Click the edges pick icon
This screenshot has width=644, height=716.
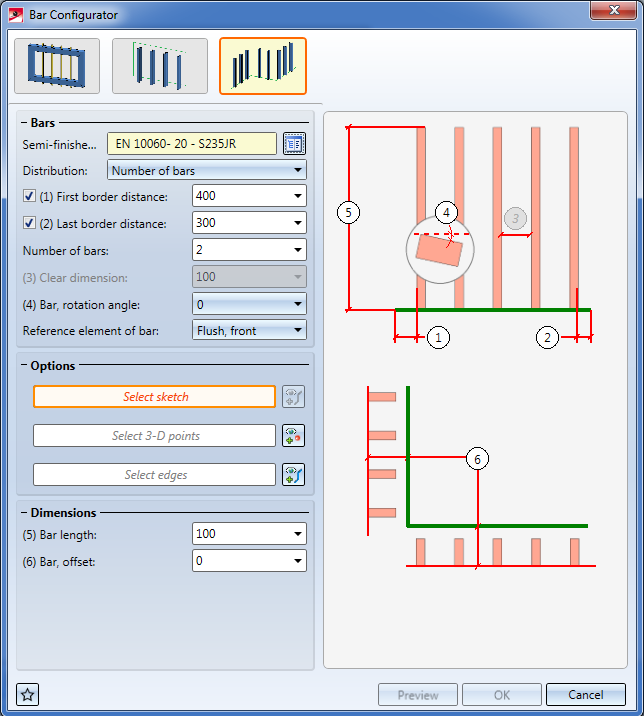coord(294,475)
